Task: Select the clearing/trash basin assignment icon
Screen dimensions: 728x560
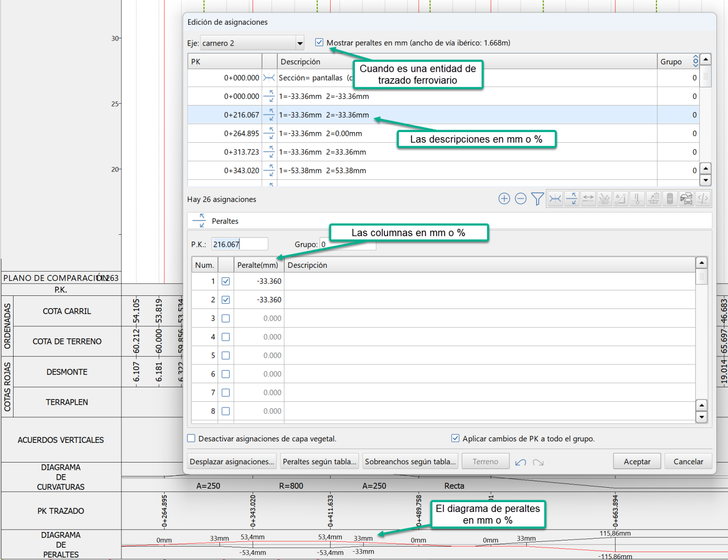Action: click(x=654, y=199)
